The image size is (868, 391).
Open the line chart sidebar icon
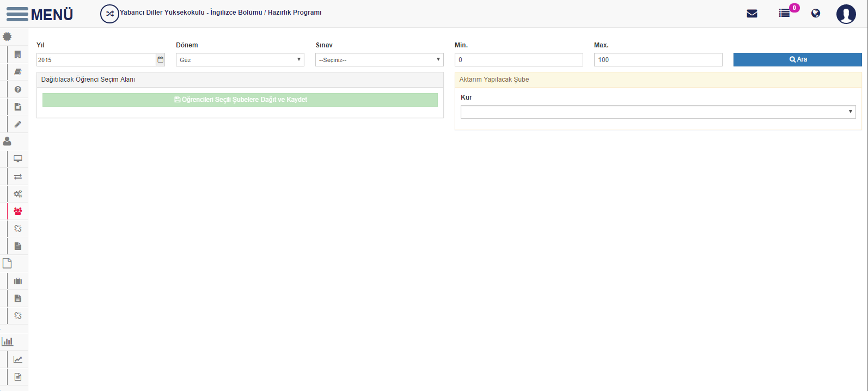18,359
